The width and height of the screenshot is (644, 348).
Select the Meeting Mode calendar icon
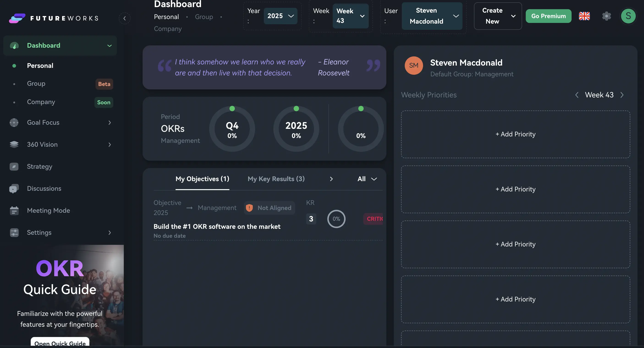click(x=14, y=210)
